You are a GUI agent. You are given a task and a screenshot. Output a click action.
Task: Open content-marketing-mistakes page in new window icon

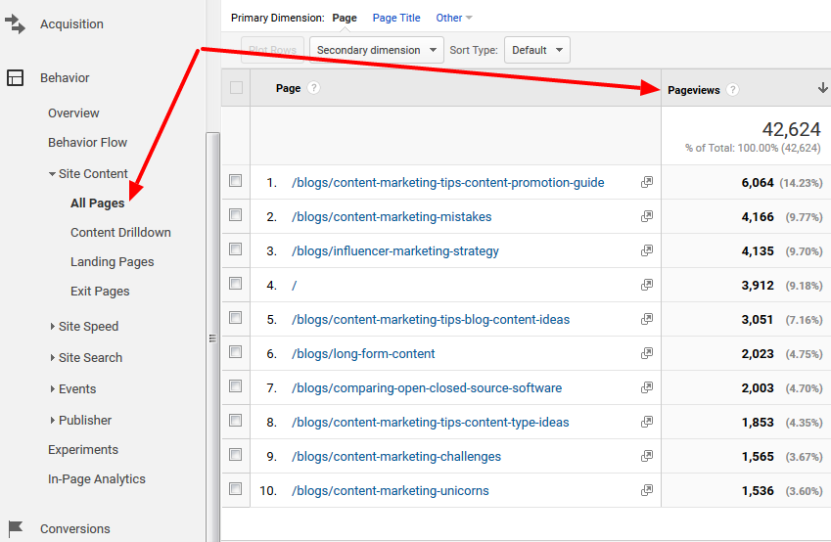pos(647,216)
